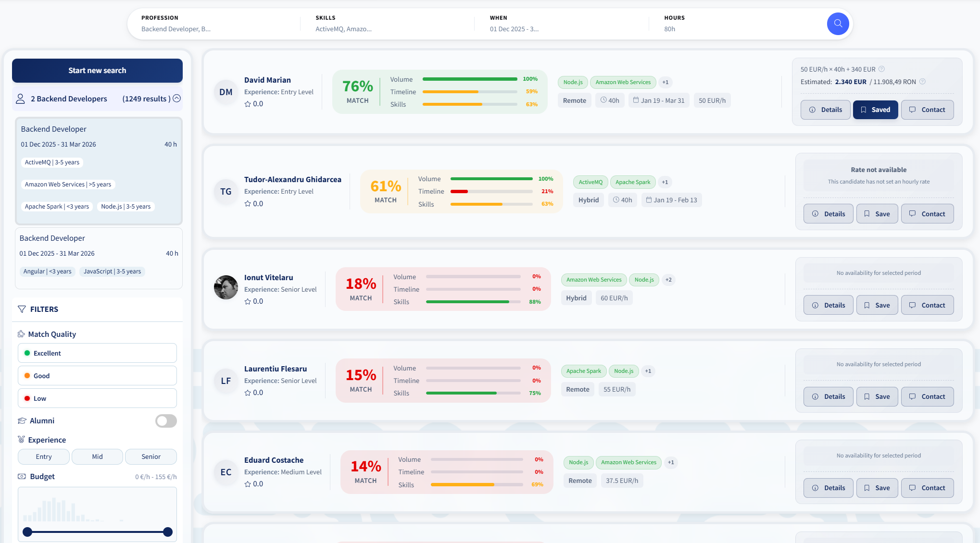Click the Amazon Web Services | >5 years chip
Image resolution: width=980 pixels, height=543 pixels.
[68, 185]
